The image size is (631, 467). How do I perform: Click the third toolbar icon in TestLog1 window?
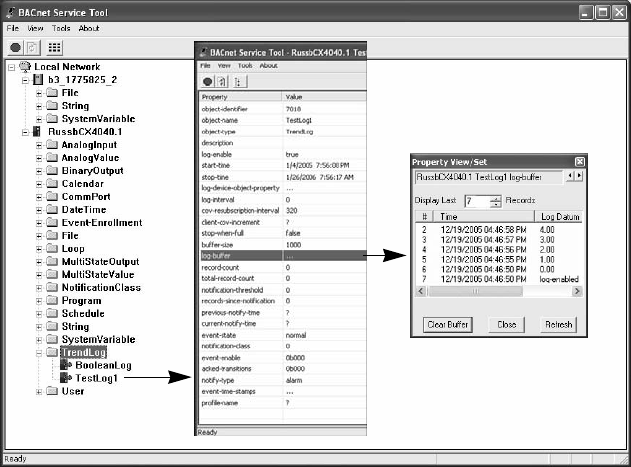pyautogui.click(x=240, y=82)
